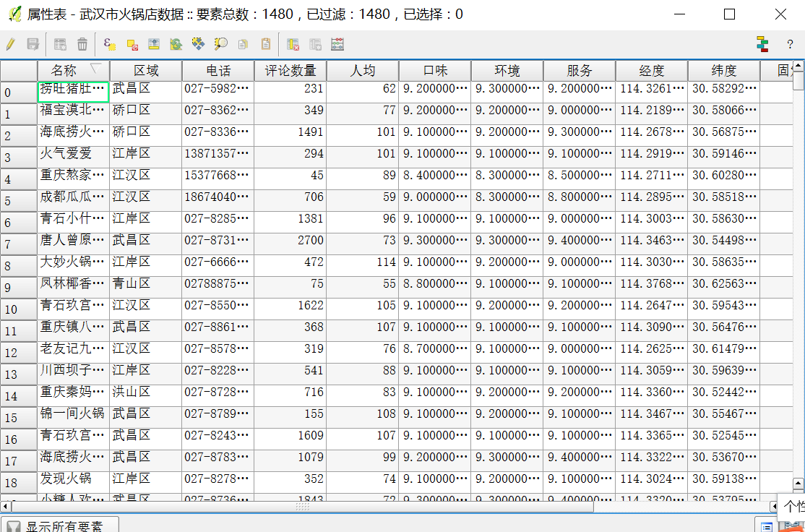Click the 纬度 column header

[724, 71]
